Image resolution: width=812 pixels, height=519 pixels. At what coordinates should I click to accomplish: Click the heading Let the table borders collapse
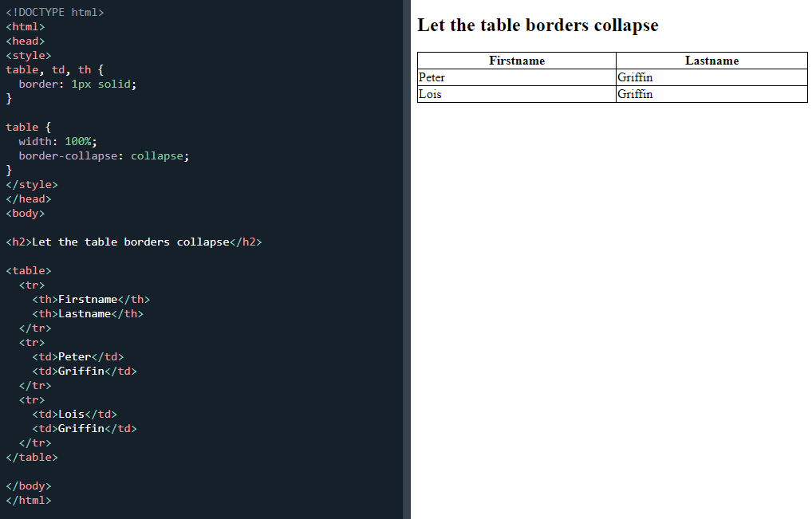click(538, 25)
